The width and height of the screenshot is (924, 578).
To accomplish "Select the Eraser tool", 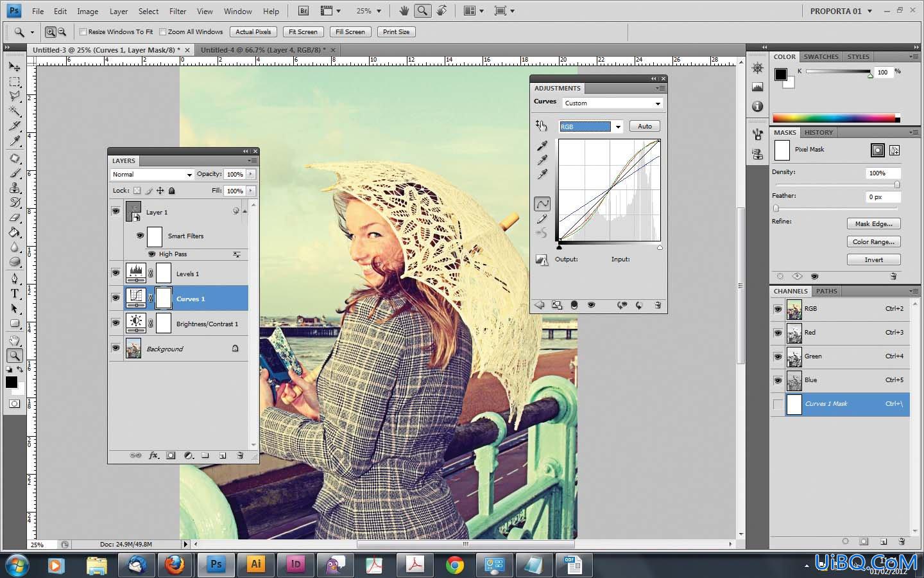I will point(14,218).
